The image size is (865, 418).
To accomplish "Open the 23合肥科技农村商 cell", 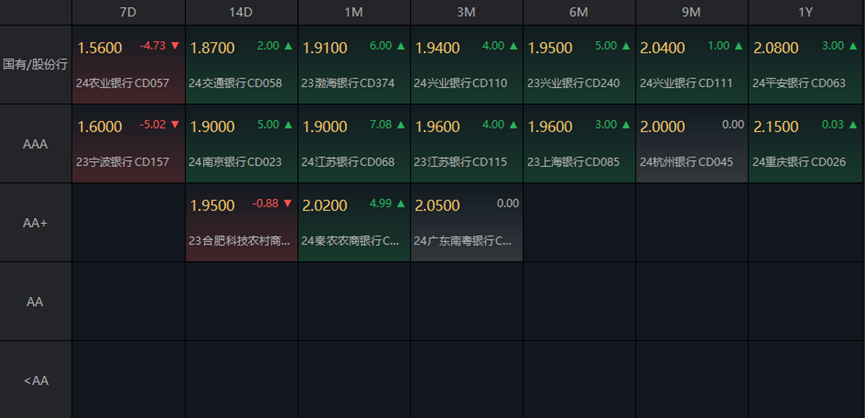I will (x=242, y=222).
